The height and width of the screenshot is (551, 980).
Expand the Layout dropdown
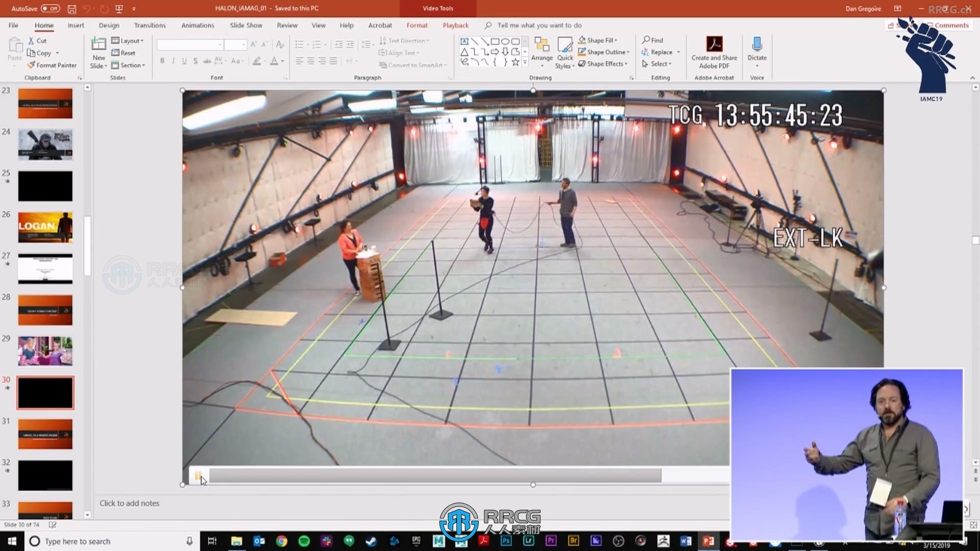click(x=128, y=41)
